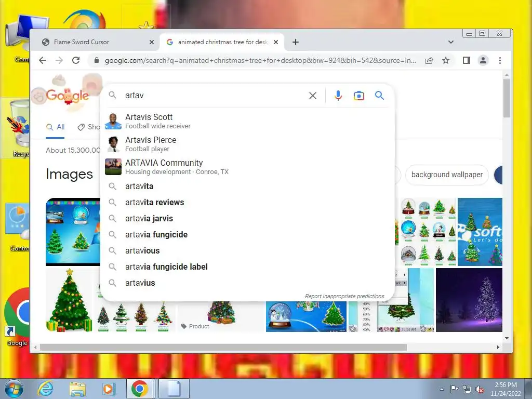Reload the current page
Screen dimensions: 532x399
pos(76,60)
